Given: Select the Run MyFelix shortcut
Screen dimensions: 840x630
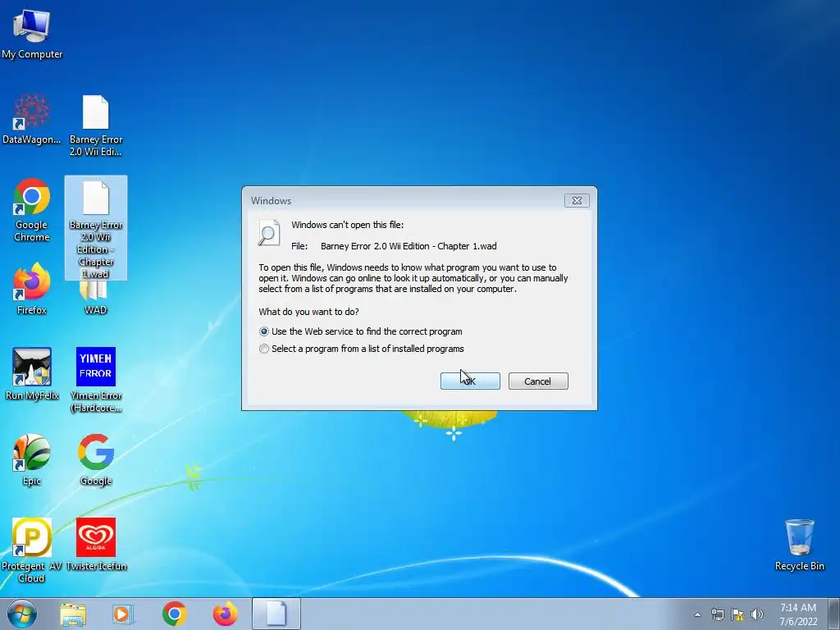Looking at the screenshot, I should tap(32, 374).
